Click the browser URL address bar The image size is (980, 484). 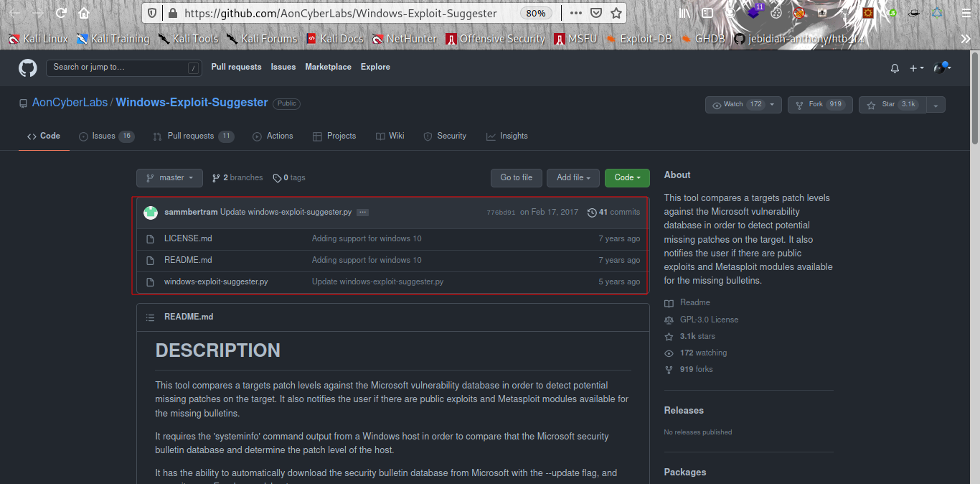pos(340,13)
